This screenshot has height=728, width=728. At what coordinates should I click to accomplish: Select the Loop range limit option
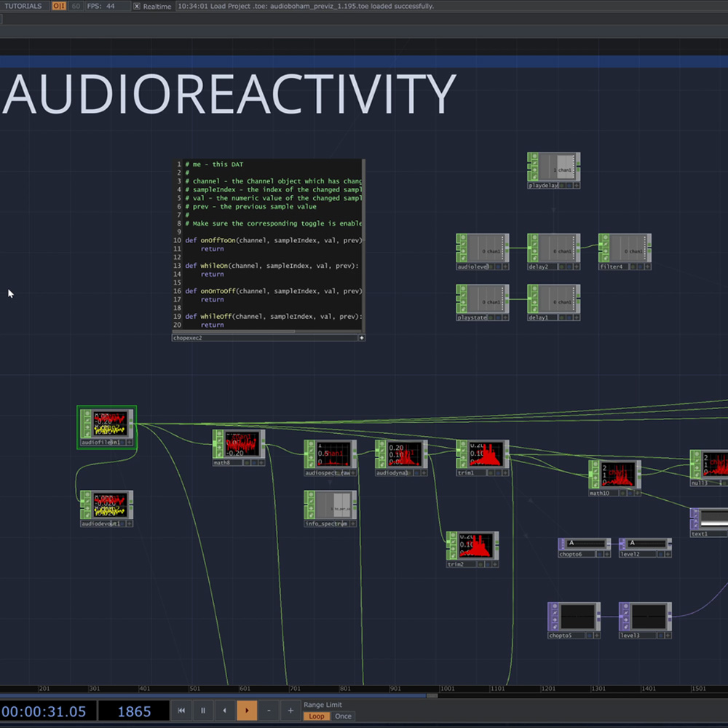click(x=317, y=716)
